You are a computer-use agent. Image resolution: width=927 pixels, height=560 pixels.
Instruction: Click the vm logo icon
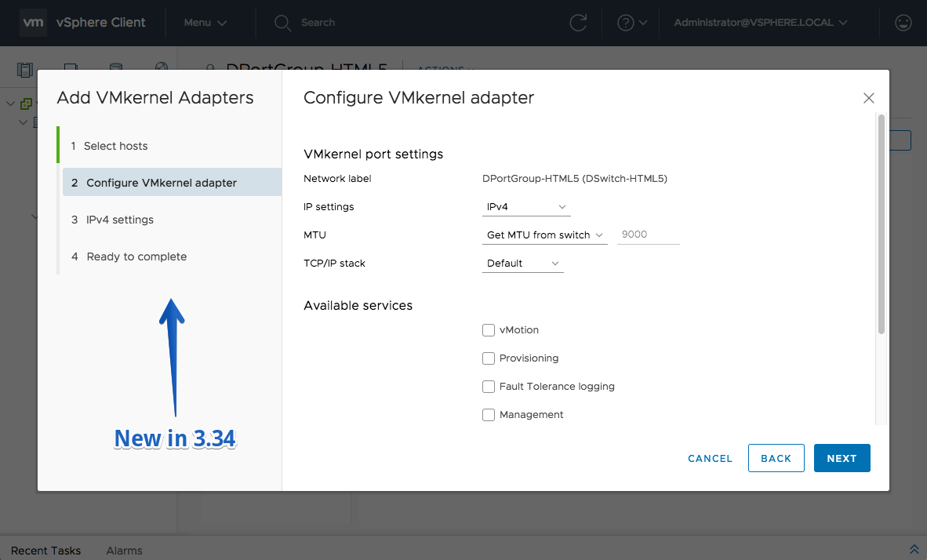(33, 23)
